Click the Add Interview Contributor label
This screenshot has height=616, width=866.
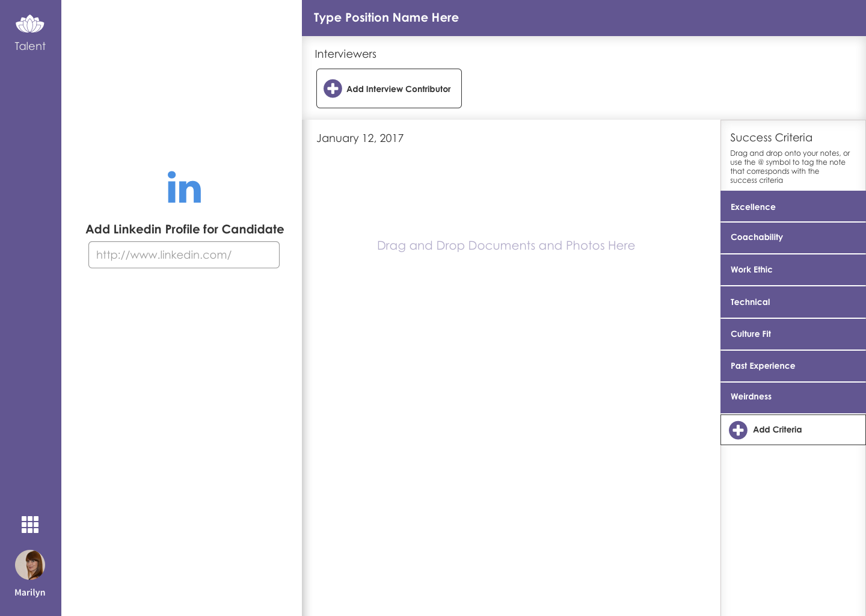[x=398, y=89]
